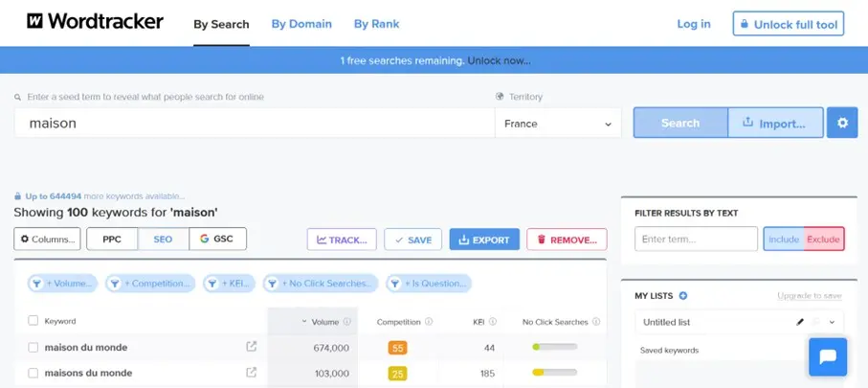The width and height of the screenshot is (868, 388).
Task: Sort by the Keyword column header
Action: tap(60, 321)
